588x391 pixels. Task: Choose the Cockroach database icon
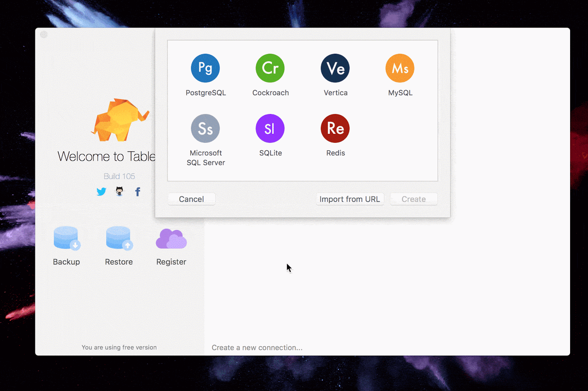click(x=270, y=68)
